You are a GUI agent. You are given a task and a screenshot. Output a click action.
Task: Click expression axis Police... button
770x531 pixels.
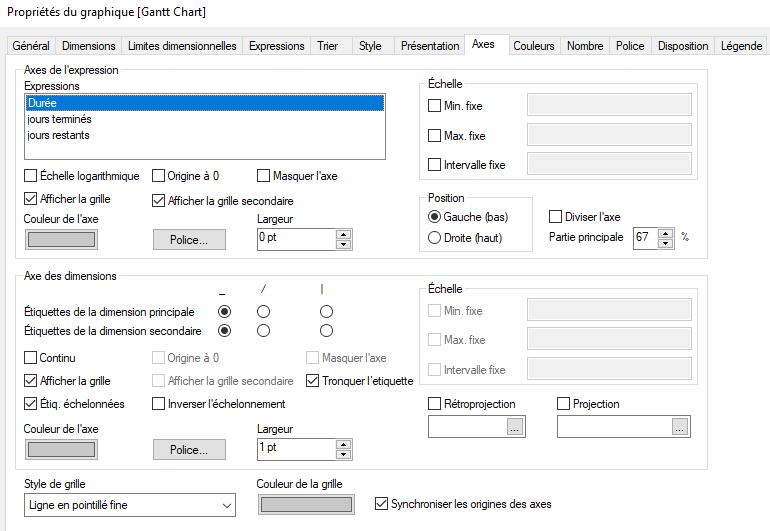[x=189, y=240]
